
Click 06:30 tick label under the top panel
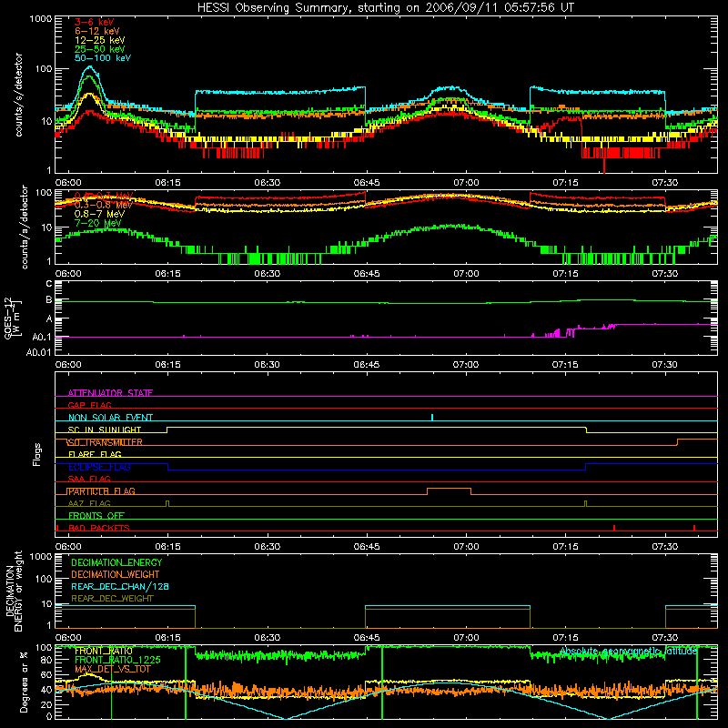coord(267,183)
